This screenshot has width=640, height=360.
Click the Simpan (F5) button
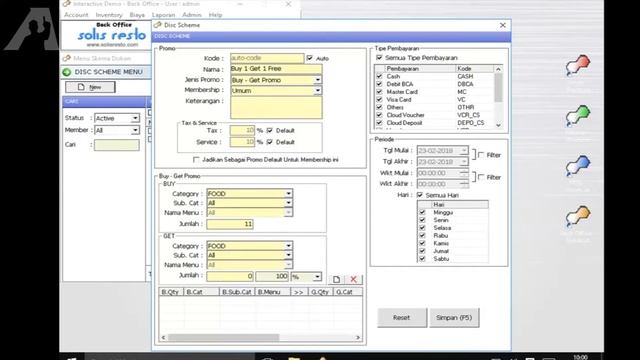coord(454,318)
